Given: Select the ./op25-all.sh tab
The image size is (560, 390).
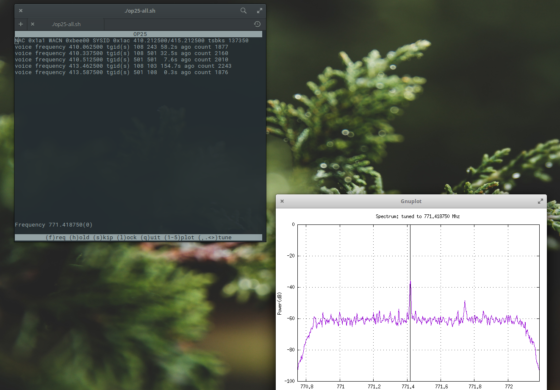Looking at the screenshot, I should 66,24.
